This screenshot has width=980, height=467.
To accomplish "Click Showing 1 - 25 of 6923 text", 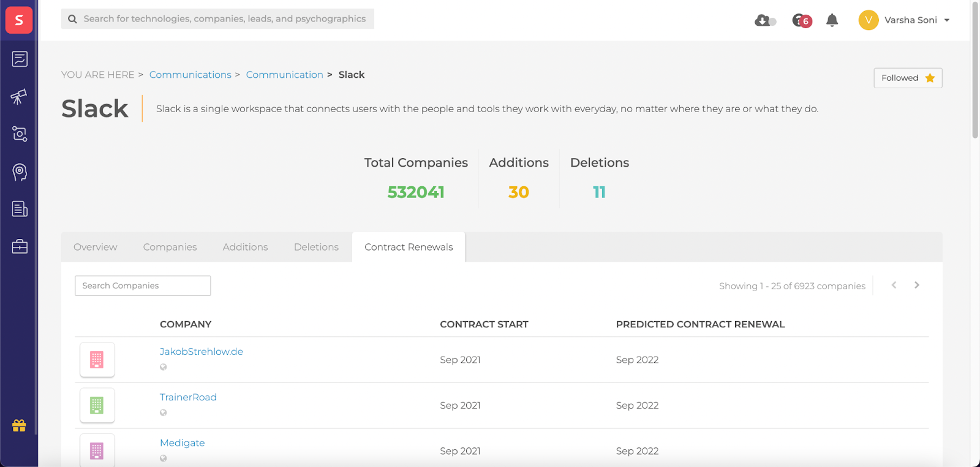I will pyautogui.click(x=792, y=286).
